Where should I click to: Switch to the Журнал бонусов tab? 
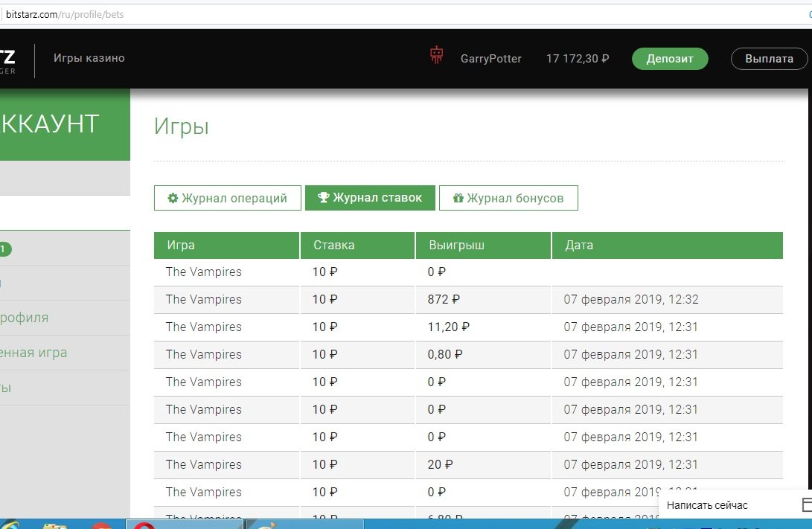coord(508,198)
